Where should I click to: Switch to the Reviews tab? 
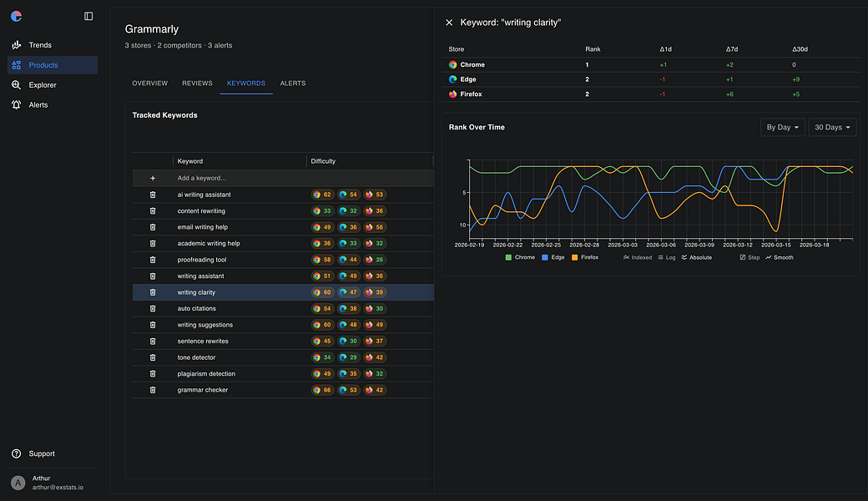(197, 83)
